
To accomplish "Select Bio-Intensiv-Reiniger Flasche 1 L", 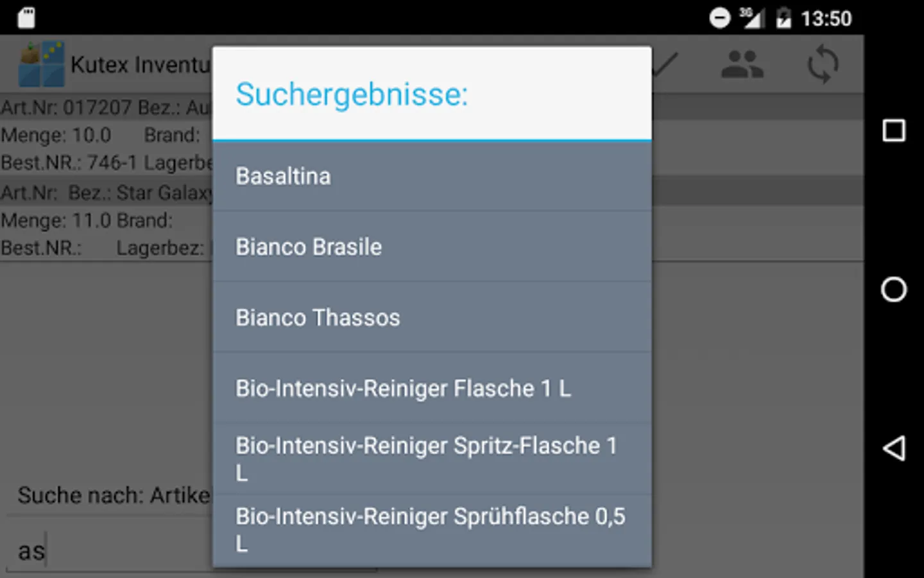I will pyautogui.click(x=431, y=389).
